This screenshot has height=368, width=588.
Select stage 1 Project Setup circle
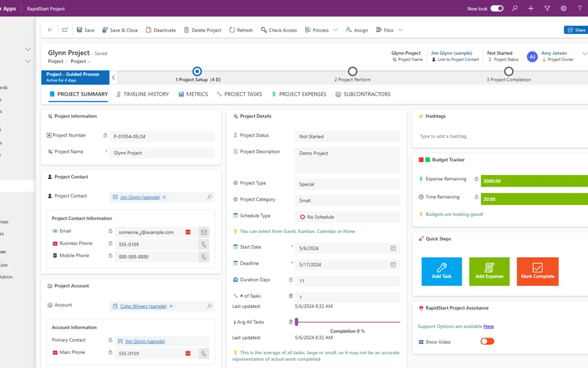tap(197, 71)
